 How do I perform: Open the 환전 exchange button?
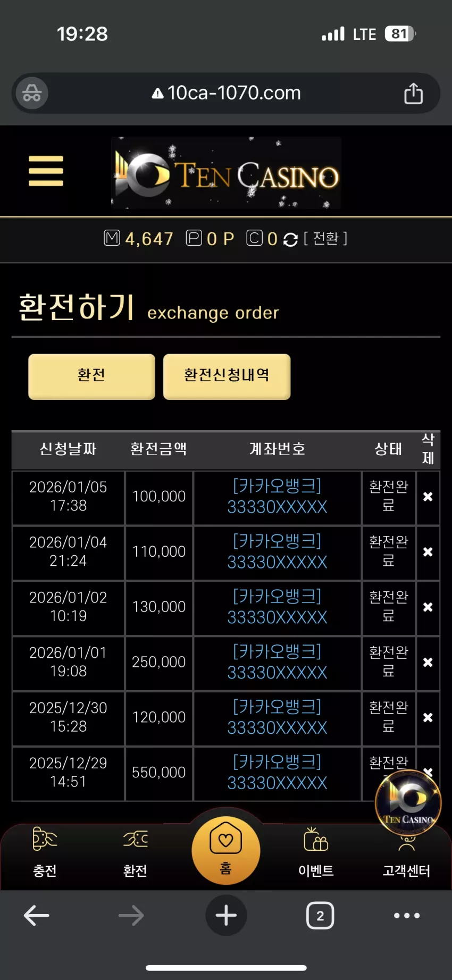coord(91,376)
